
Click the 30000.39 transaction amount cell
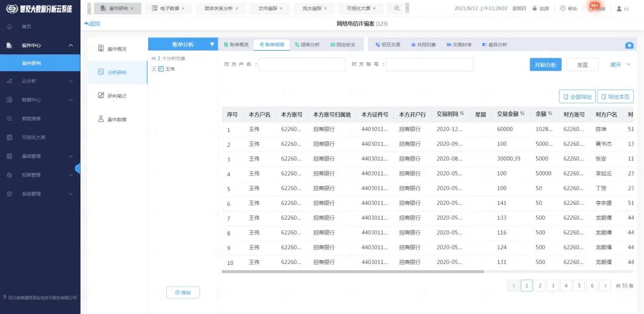[509, 159]
